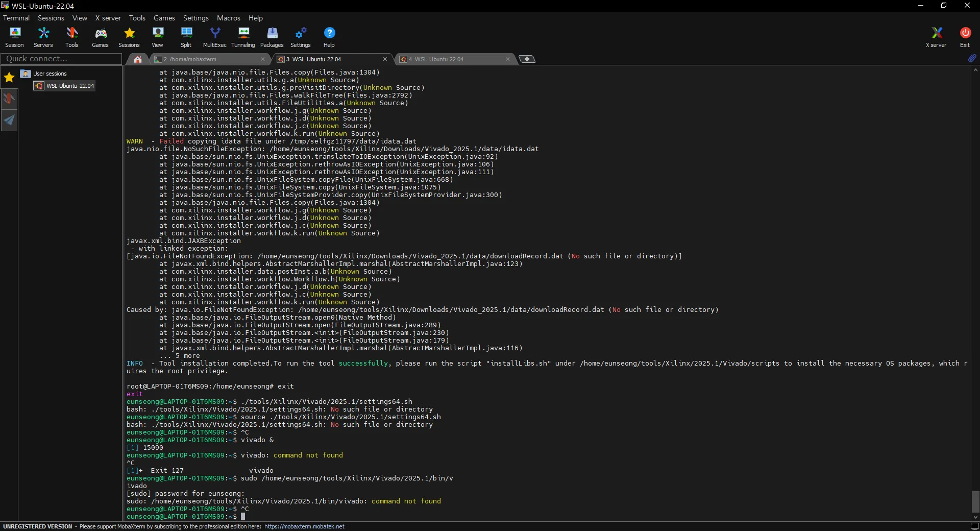Viewport: 980px width, 531px height.
Task: Open a new Session from toolbar
Action: pyautogui.click(x=14, y=37)
